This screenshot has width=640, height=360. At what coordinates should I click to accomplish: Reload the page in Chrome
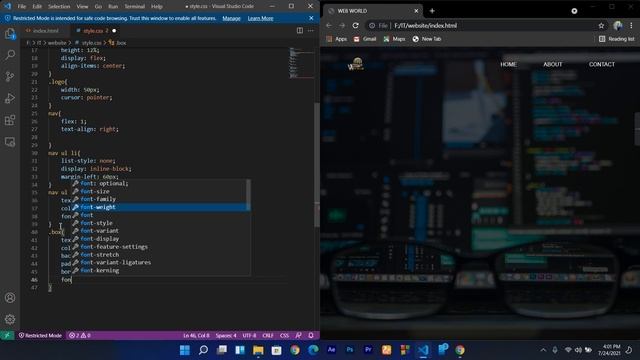356,25
